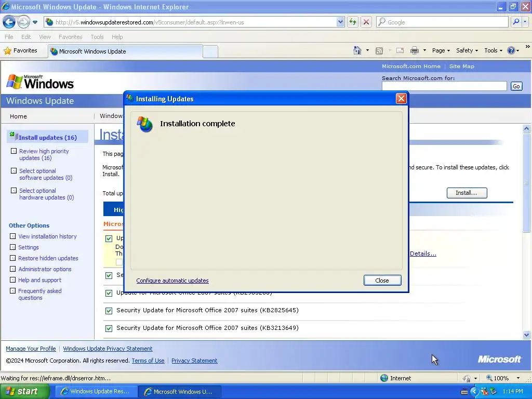Click the Print icon
532x399 pixels.
click(x=414, y=50)
